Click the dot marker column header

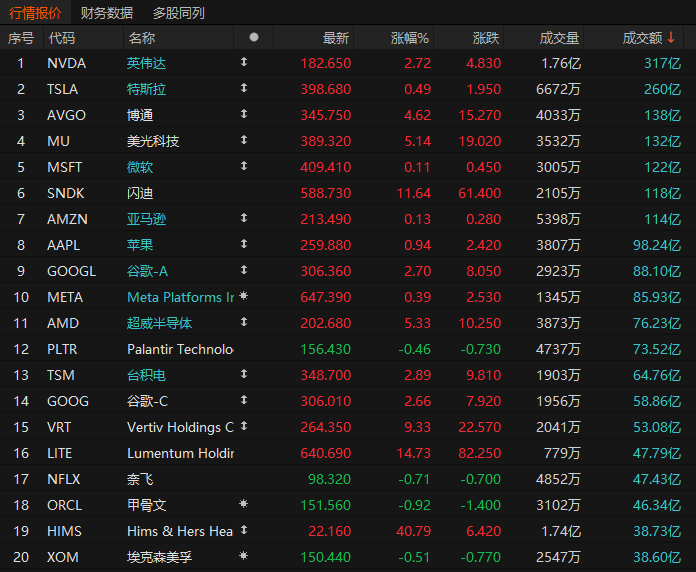[253, 37]
